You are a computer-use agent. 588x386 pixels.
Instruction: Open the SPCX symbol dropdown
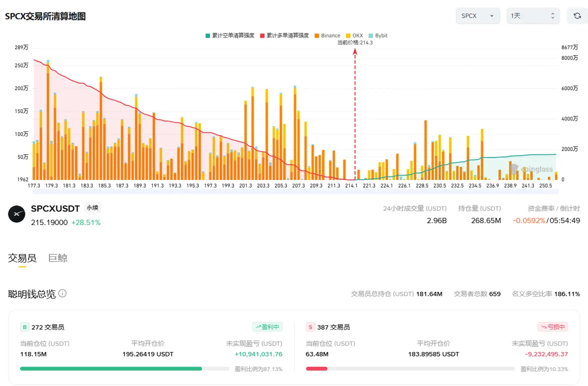[478, 16]
